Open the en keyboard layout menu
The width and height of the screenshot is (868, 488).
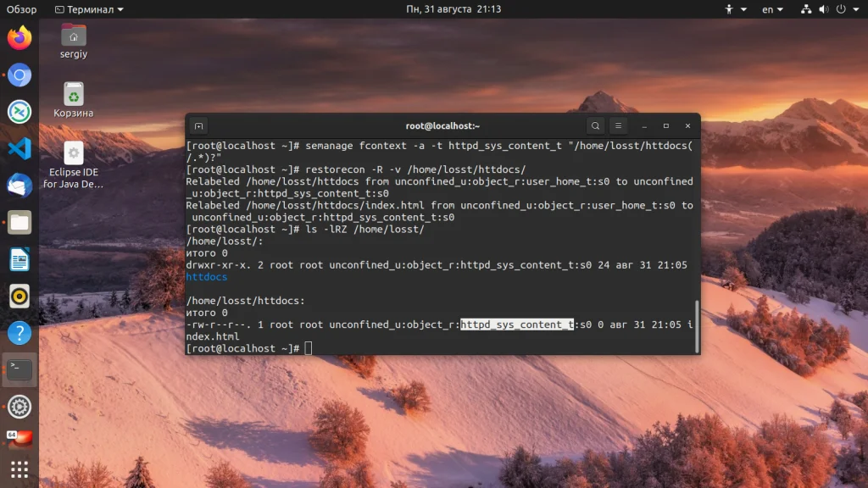(772, 9)
